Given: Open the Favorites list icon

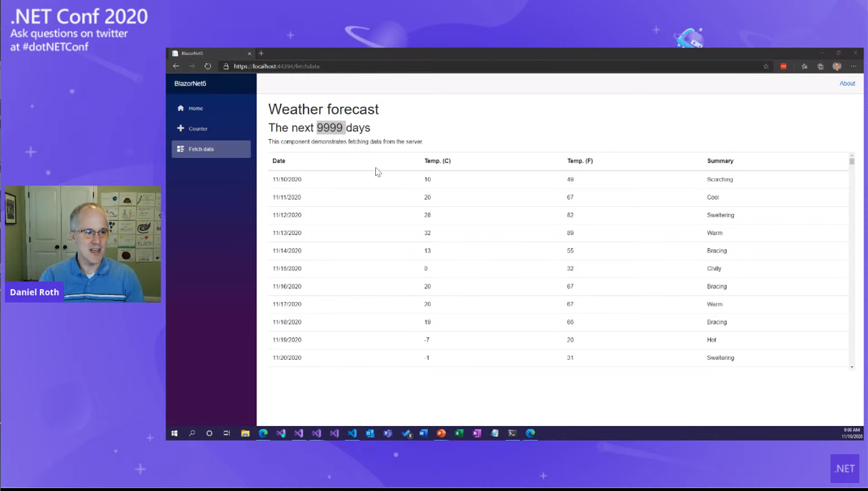Looking at the screenshot, I should click(804, 66).
